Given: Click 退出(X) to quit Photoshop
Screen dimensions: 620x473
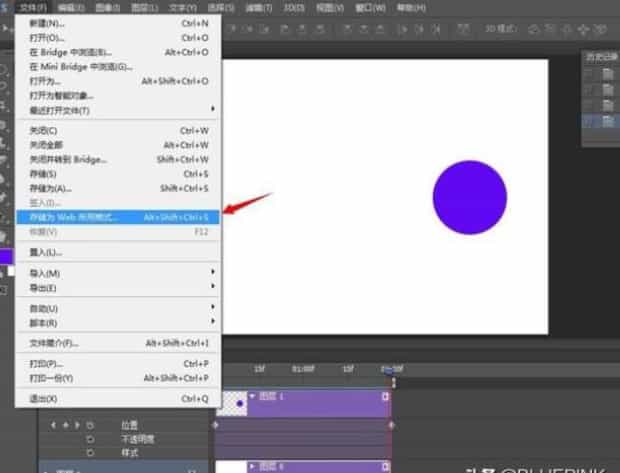Looking at the screenshot, I should [x=40, y=399].
